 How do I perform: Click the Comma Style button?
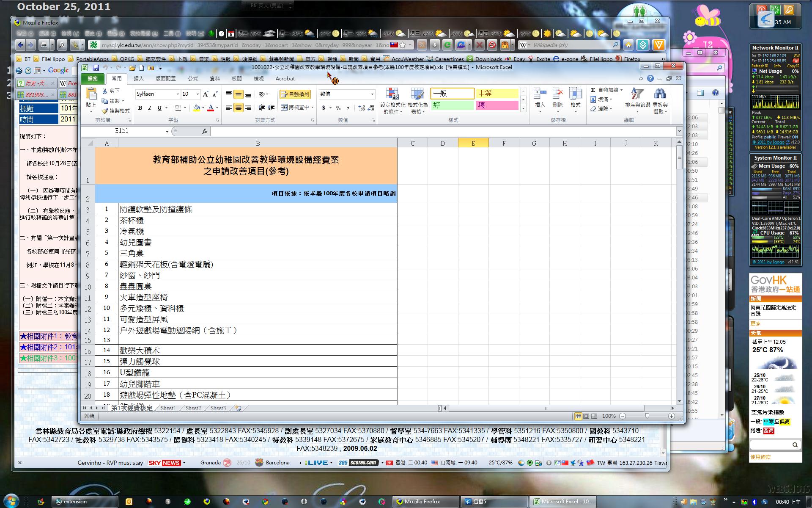348,108
